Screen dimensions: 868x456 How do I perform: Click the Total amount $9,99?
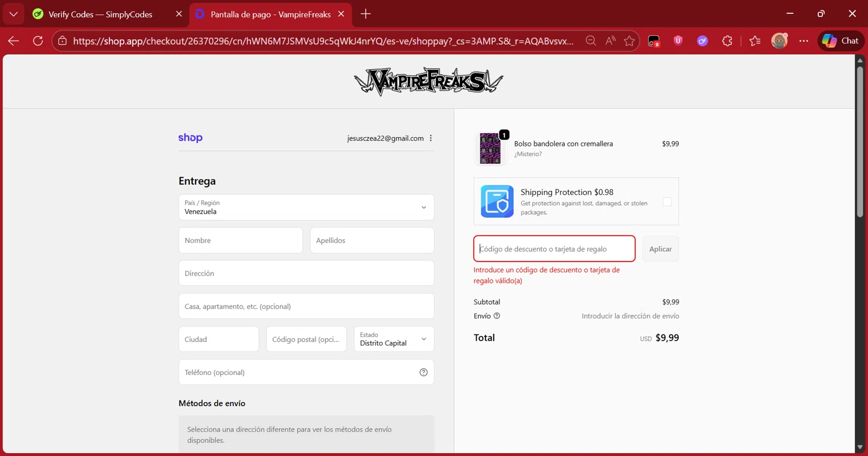coord(667,338)
